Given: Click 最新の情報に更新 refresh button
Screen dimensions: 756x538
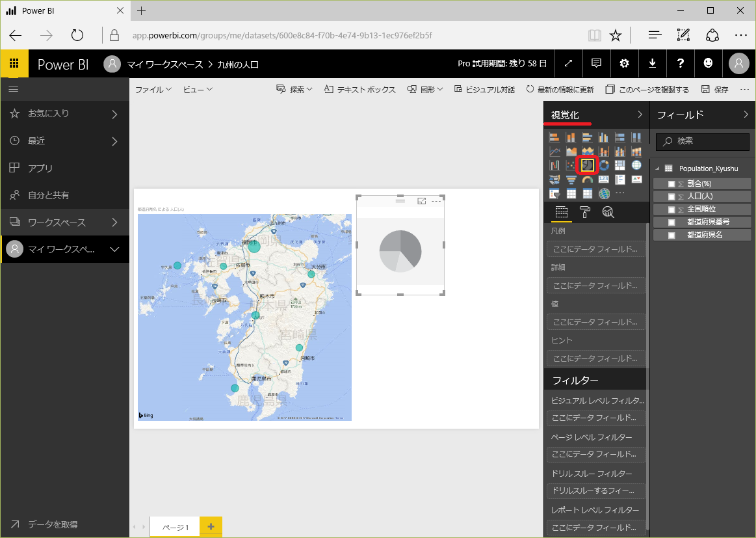Looking at the screenshot, I should click(560, 90).
